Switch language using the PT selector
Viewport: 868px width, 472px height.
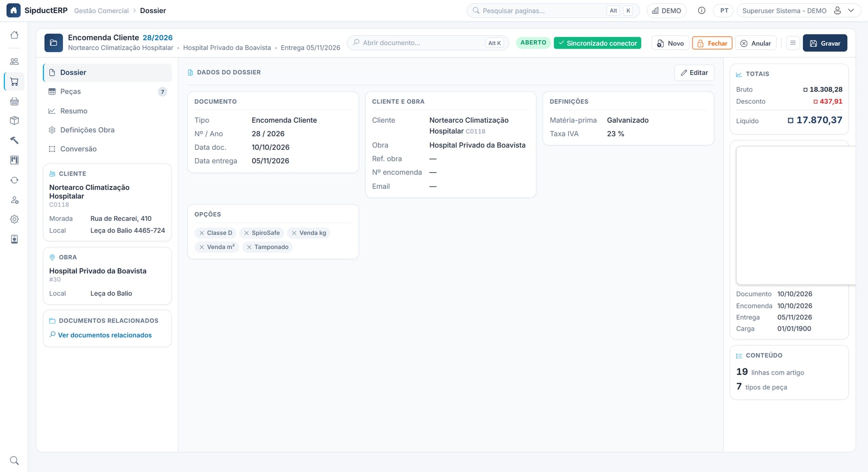click(x=724, y=11)
